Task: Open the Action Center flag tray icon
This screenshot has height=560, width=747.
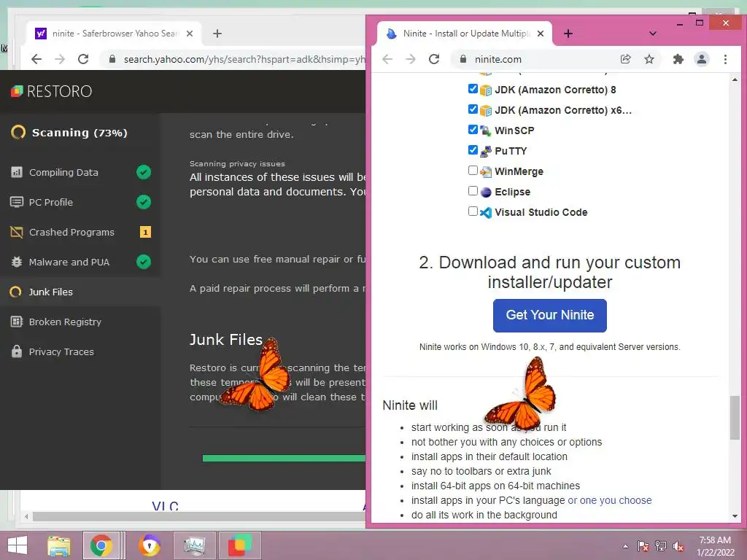Action: pos(643,546)
